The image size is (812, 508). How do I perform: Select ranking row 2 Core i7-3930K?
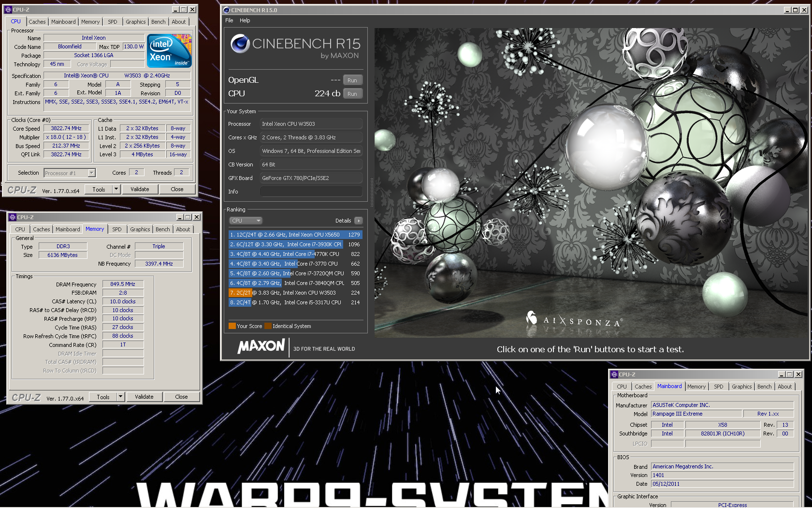pos(295,244)
